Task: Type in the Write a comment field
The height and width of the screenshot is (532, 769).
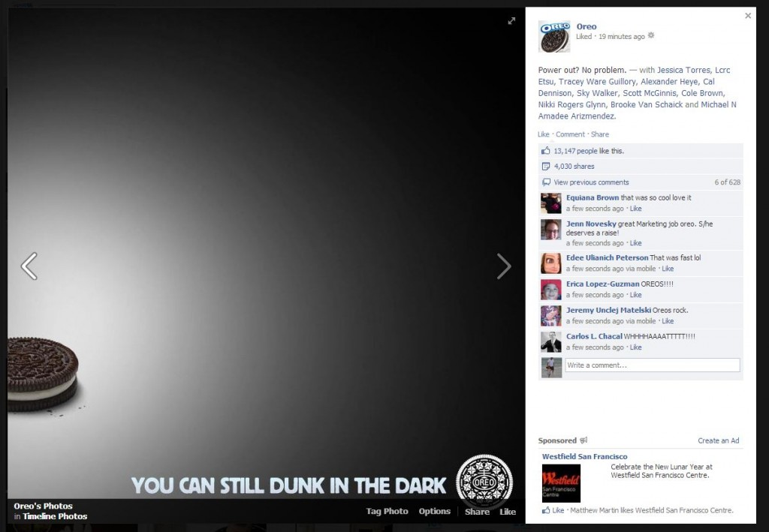Action: pyautogui.click(x=652, y=365)
